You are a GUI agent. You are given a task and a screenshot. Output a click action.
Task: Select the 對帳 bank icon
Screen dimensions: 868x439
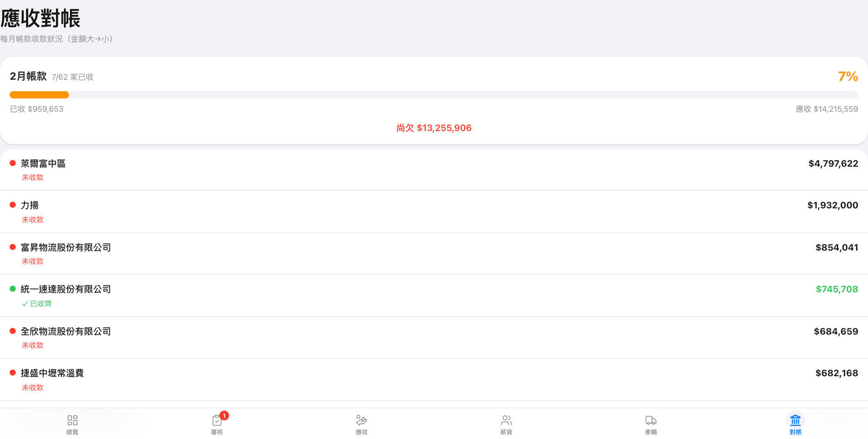point(795,420)
